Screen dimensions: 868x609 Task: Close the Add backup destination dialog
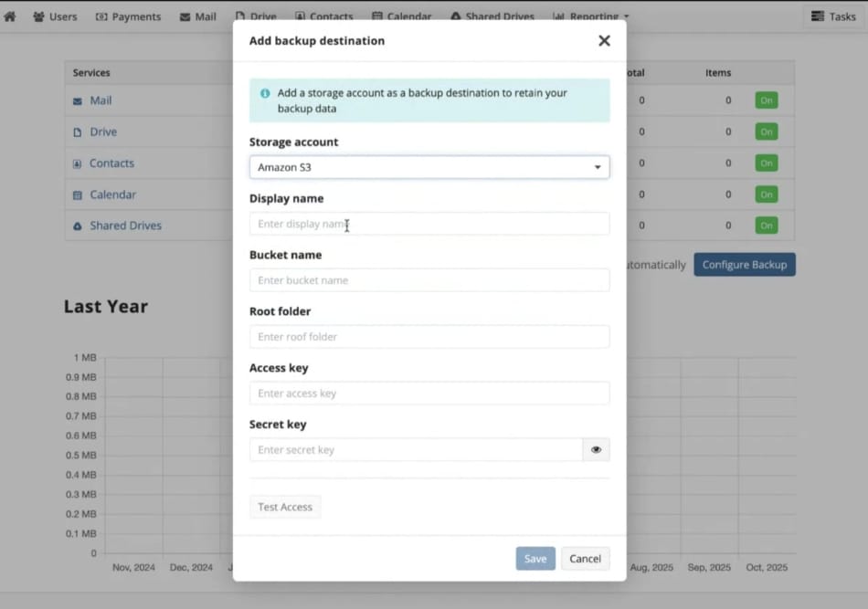click(604, 40)
